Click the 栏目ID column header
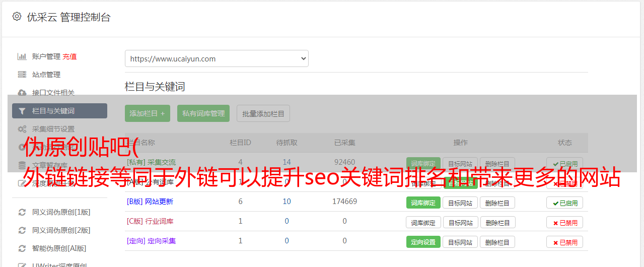Viewport: 644px width, 267px height. point(240,143)
